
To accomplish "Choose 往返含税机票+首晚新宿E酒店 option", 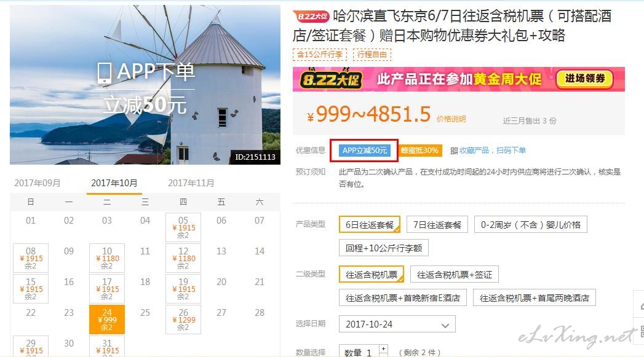I will [402, 298].
